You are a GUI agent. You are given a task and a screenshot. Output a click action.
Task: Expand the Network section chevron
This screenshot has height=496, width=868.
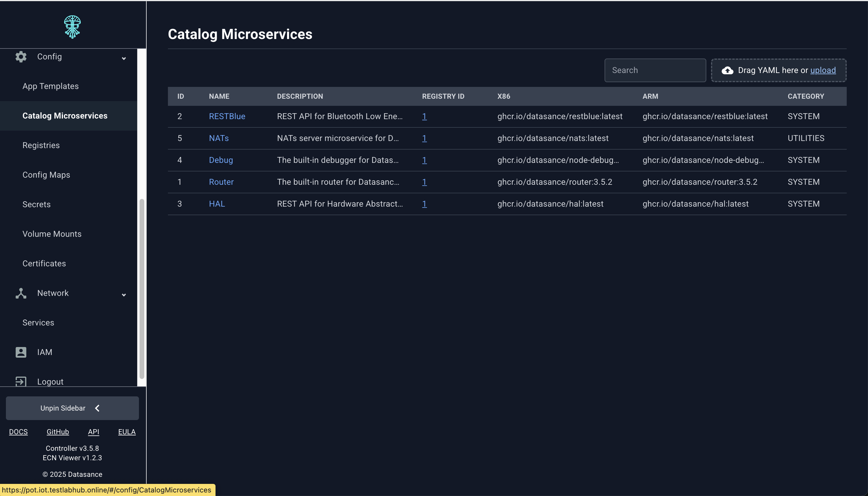coord(124,295)
